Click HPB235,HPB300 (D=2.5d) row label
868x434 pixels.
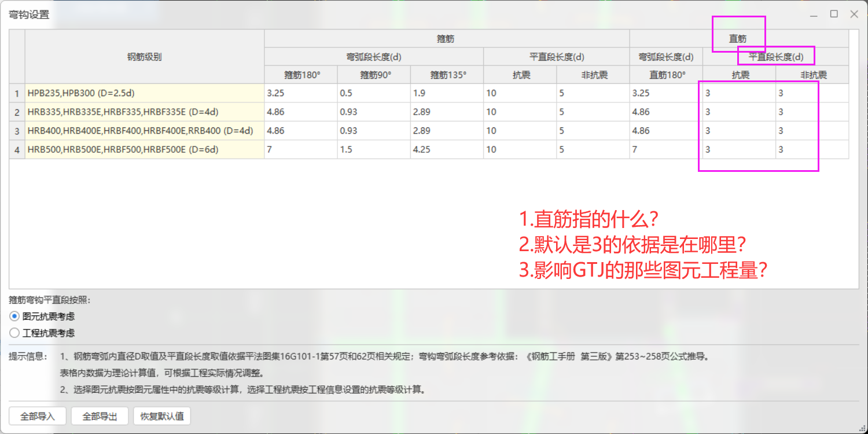145,93
